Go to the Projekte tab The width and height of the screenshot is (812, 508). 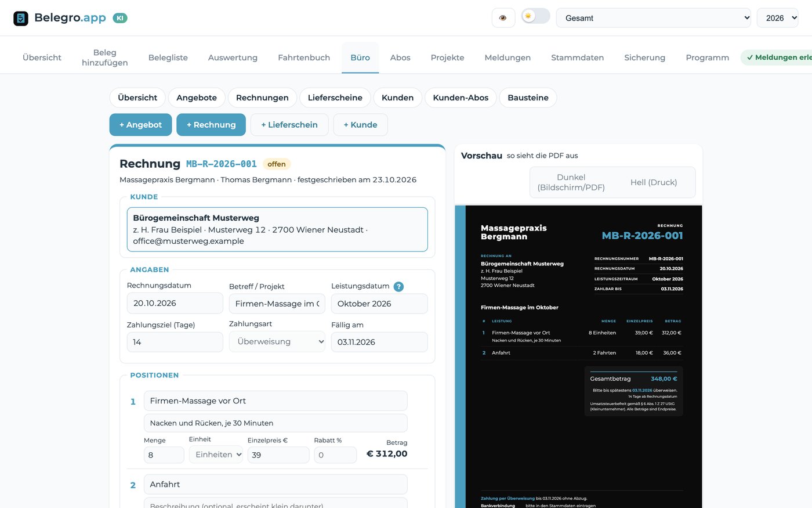448,57
